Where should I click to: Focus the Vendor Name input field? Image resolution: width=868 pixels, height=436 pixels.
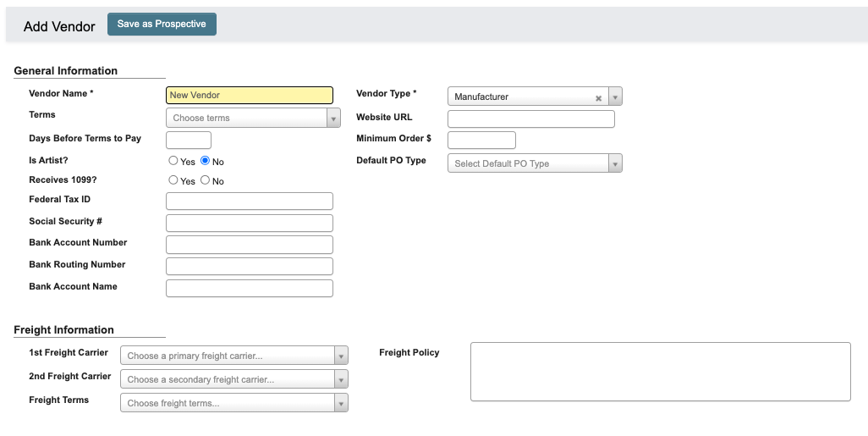click(x=250, y=96)
